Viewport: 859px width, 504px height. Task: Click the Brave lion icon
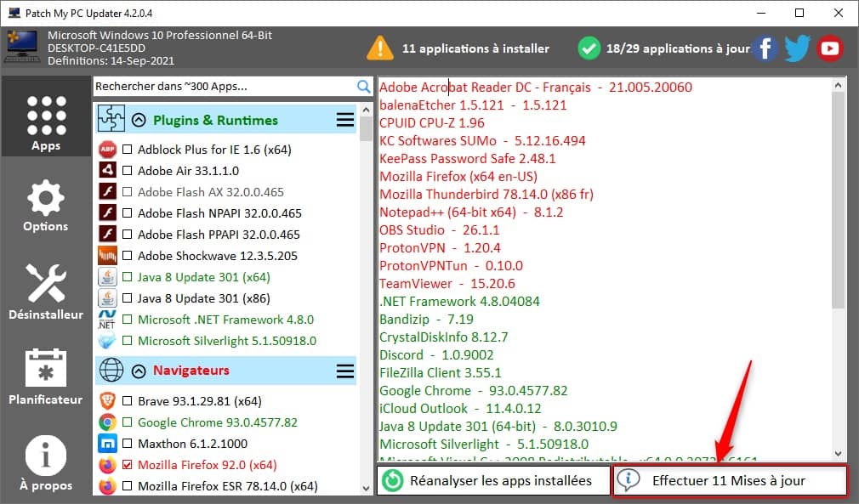point(107,401)
